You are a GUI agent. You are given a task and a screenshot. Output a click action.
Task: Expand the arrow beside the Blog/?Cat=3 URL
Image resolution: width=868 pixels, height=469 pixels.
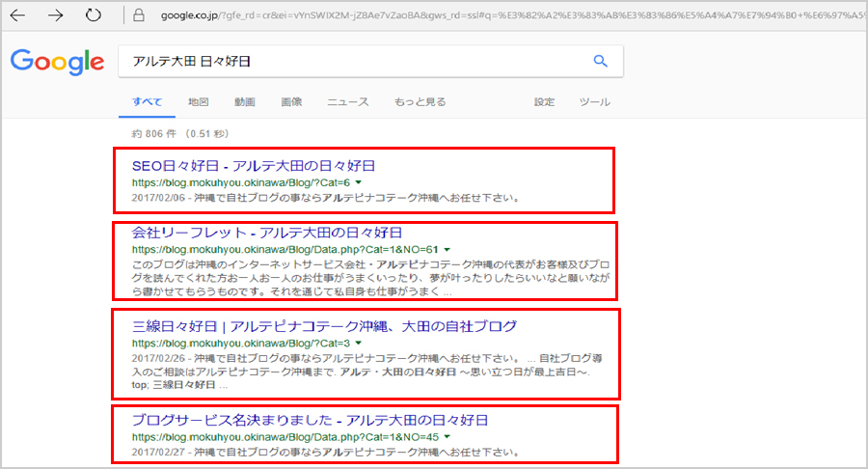click(x=358, y=343)
